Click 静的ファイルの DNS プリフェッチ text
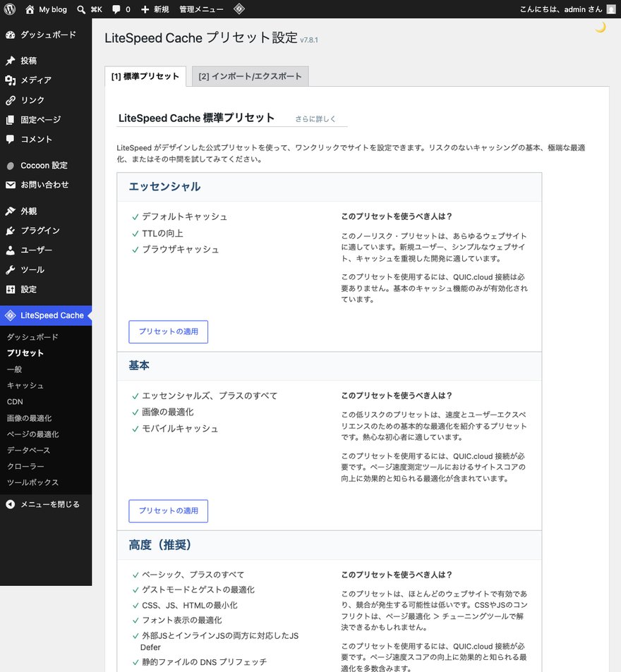Image resolution: width=621 pixels, height=672 pixels. [x=204, y=662]
